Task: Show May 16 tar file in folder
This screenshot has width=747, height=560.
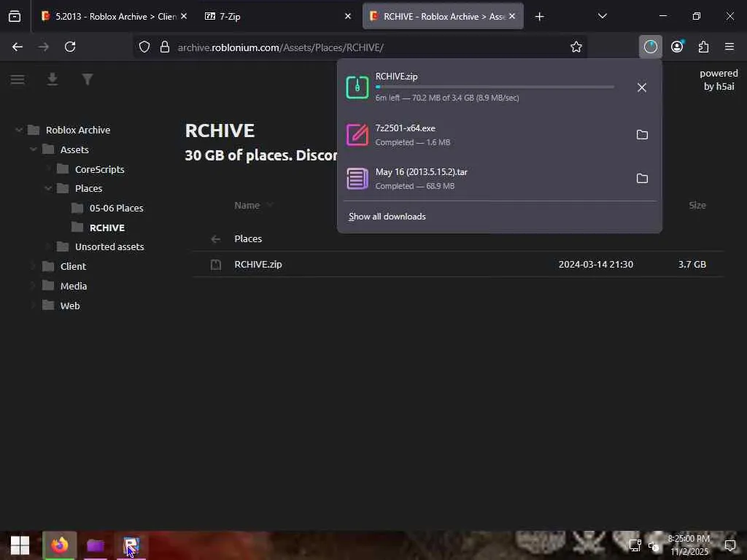Action: point(642,179)
